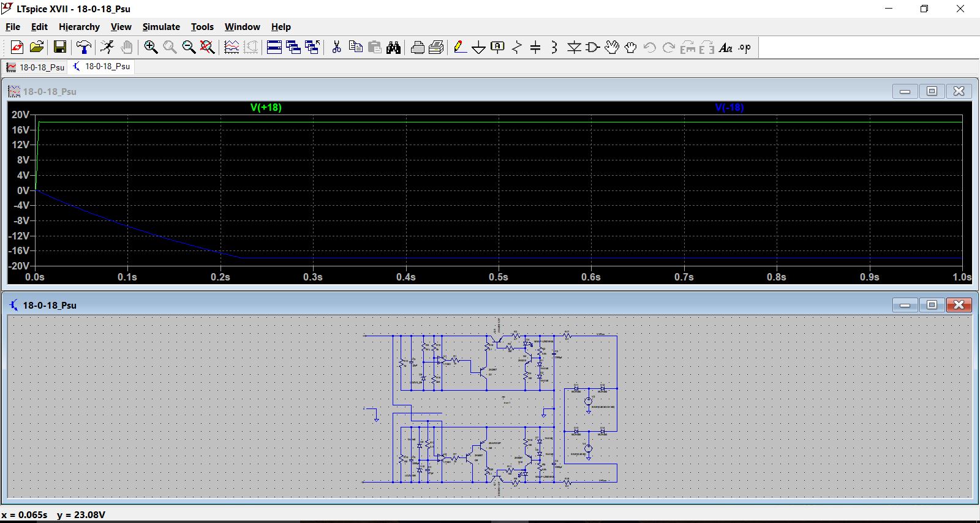
Task: Switch to the schematic 18-0-18_Psu tab
Action: pos(101,66)
